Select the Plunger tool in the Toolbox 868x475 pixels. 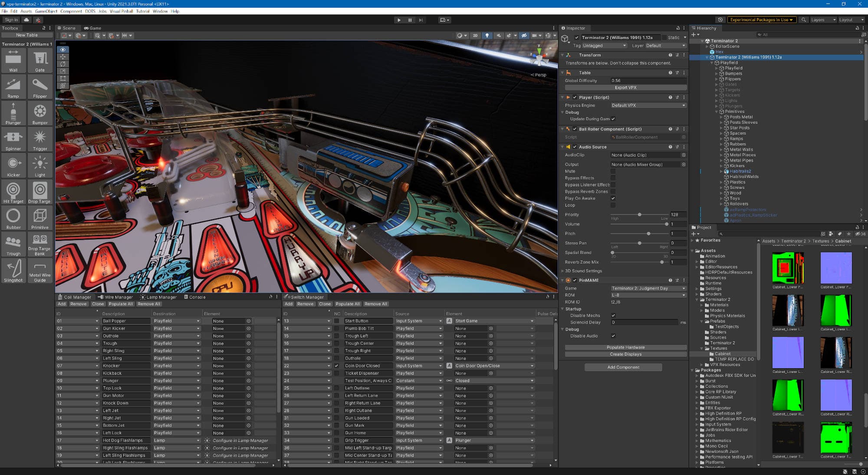coord(13,113)
